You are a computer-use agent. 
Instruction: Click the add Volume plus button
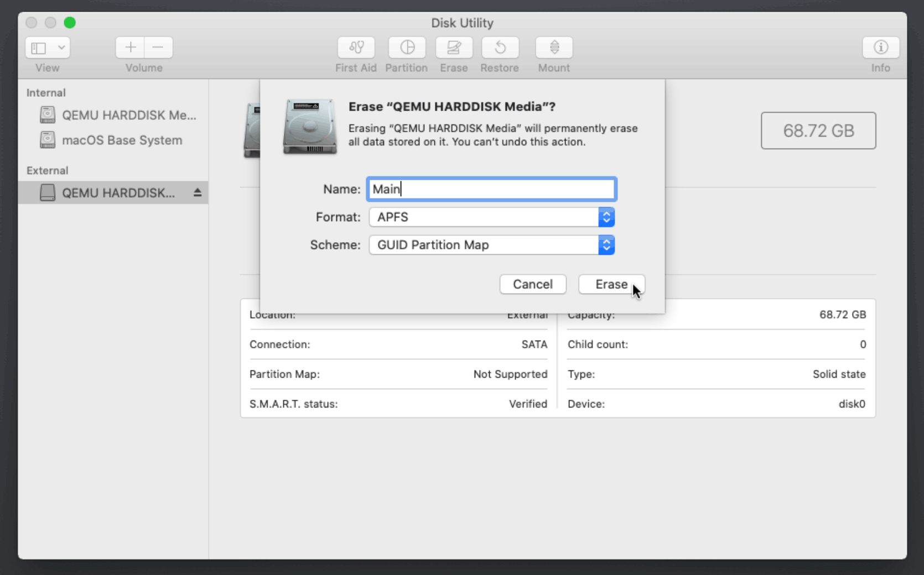click(130, 48)
